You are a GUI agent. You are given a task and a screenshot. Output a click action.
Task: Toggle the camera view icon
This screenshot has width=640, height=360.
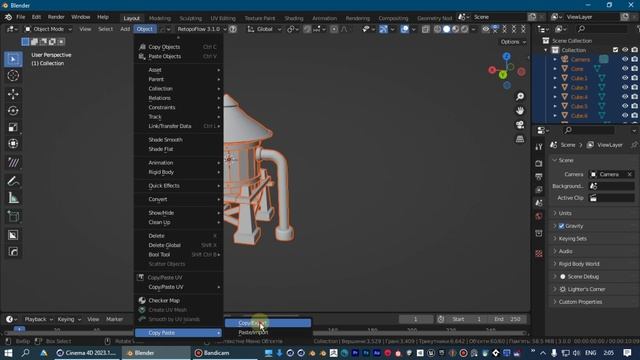click(520, 124)
